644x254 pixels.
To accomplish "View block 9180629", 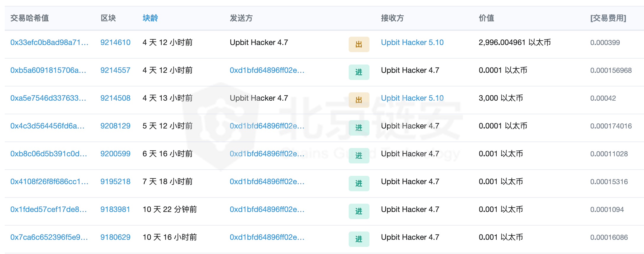I will 115,237.
